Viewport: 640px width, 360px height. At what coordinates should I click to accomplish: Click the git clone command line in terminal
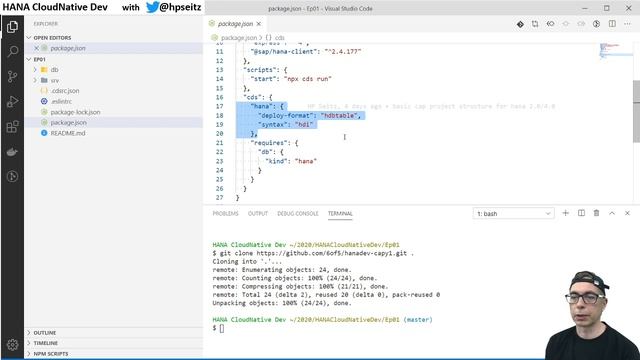[x=313, y=253]
